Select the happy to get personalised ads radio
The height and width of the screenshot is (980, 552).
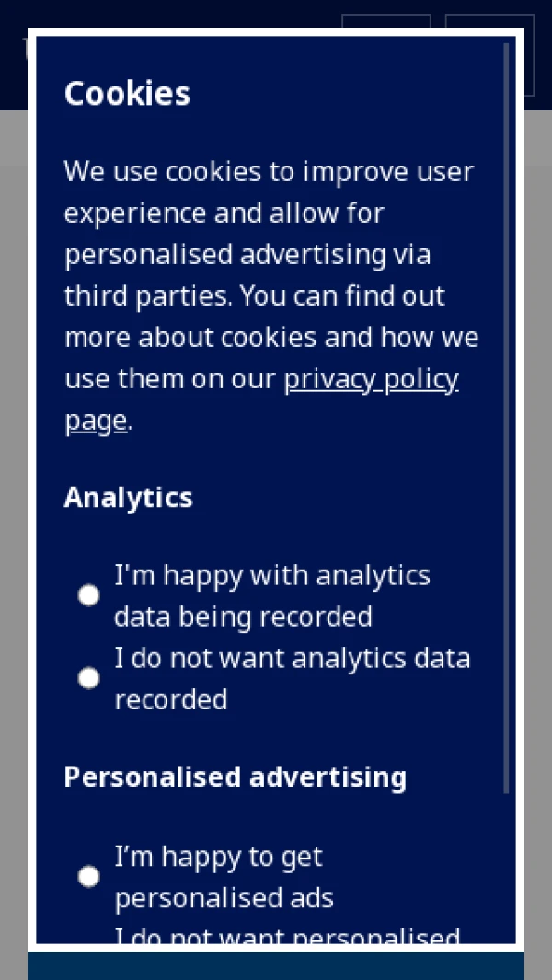88,876
